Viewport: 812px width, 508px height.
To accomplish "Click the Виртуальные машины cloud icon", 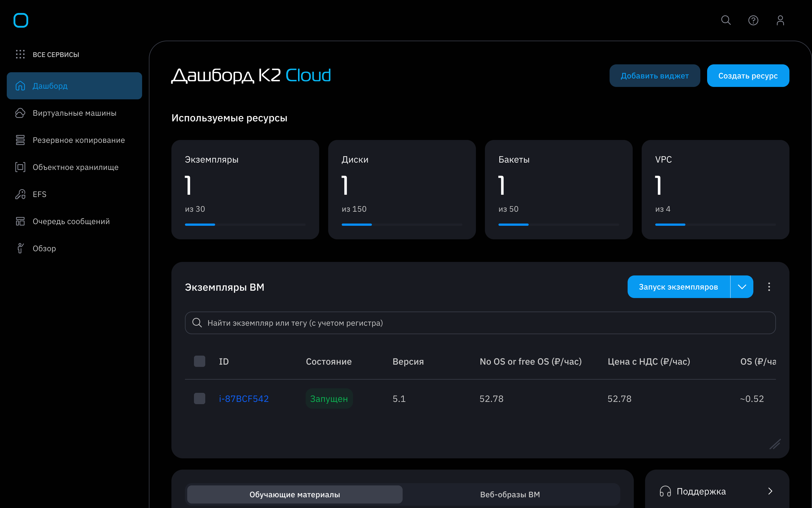I will pyautogui.click(x=20, y=113).
